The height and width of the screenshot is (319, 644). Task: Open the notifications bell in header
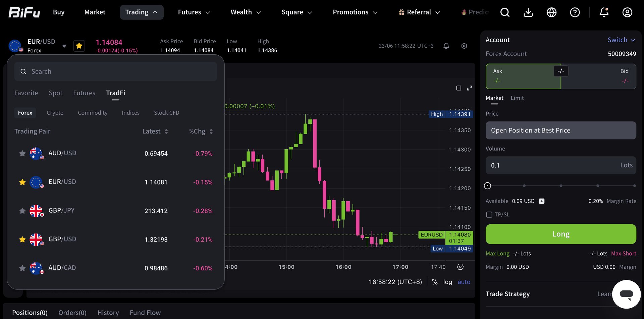604,12
